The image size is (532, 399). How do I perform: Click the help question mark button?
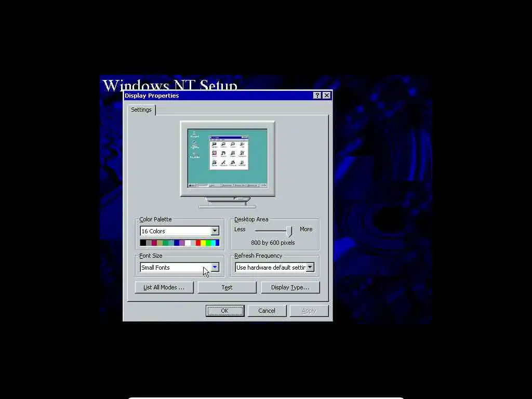click(x=317, y=96)
